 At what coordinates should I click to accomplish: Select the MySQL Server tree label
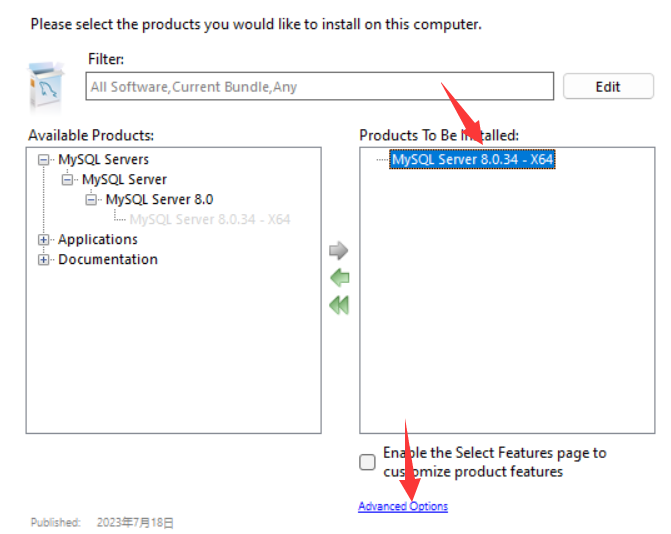(x=124, y=179)
